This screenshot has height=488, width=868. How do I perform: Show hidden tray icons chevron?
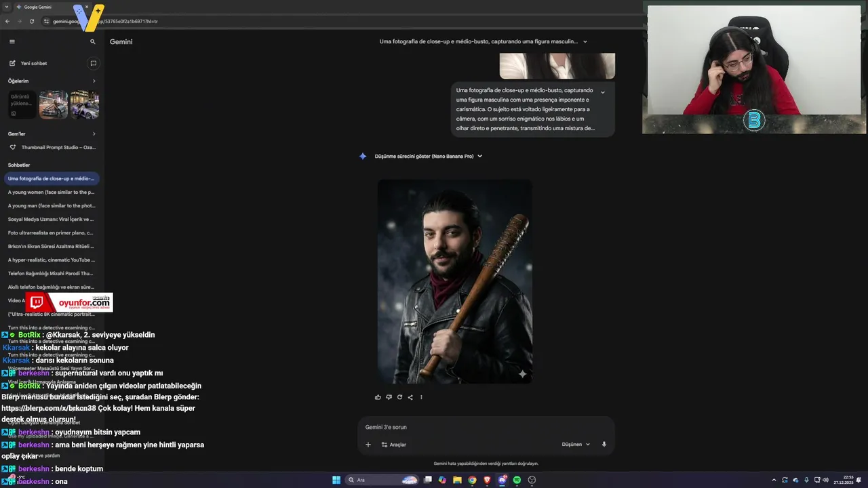(774, 480)
